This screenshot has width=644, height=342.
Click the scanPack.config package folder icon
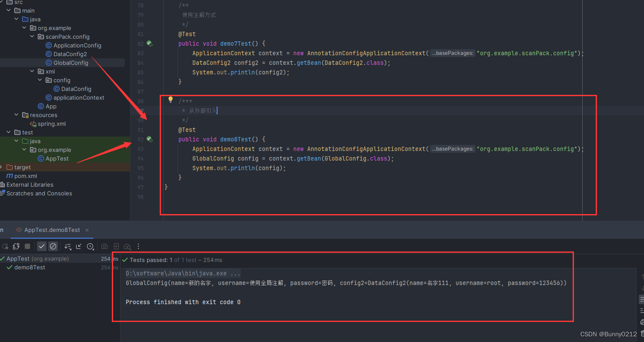(41, 37)
